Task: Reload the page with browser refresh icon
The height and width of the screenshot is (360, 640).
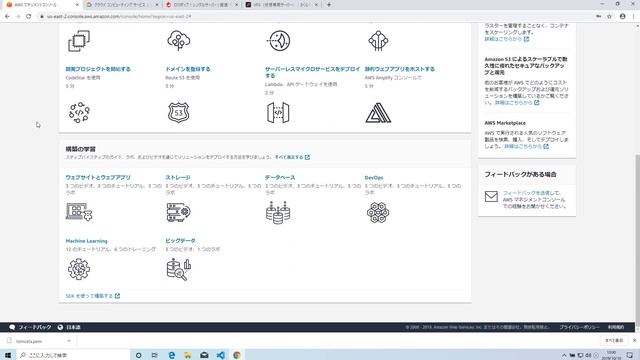Action: point(29,16)
